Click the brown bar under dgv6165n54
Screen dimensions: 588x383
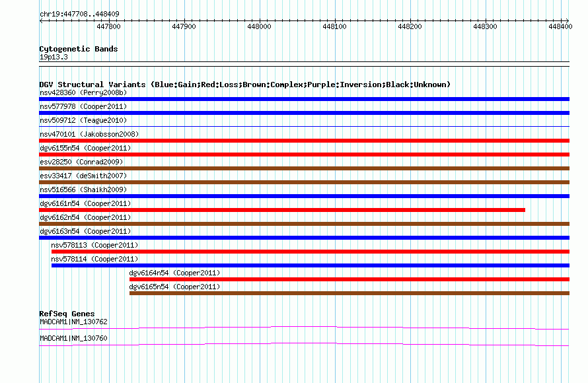(349, 293)
